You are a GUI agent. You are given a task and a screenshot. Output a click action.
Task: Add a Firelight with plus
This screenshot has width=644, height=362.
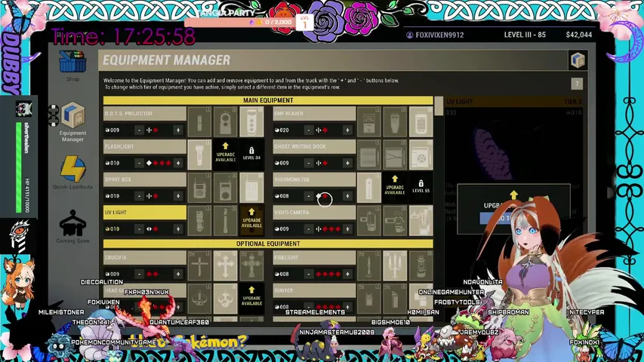tap(347, 274)
